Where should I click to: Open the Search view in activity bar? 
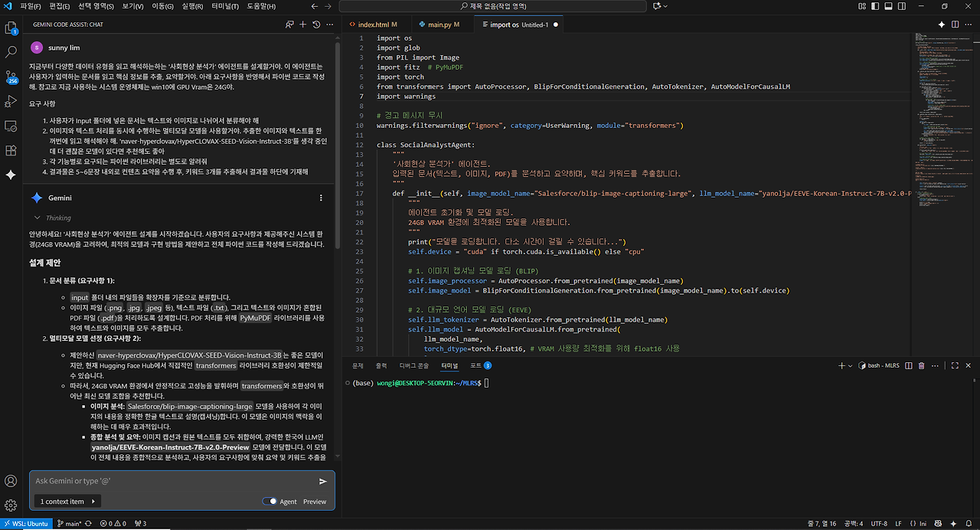click(11, 53)
